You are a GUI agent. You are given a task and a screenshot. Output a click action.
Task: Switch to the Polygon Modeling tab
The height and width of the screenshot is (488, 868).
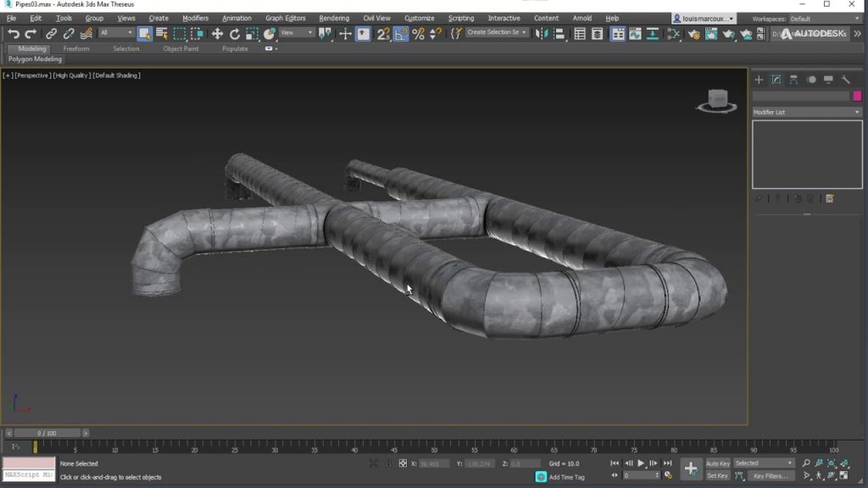click(x=34, y=58)
